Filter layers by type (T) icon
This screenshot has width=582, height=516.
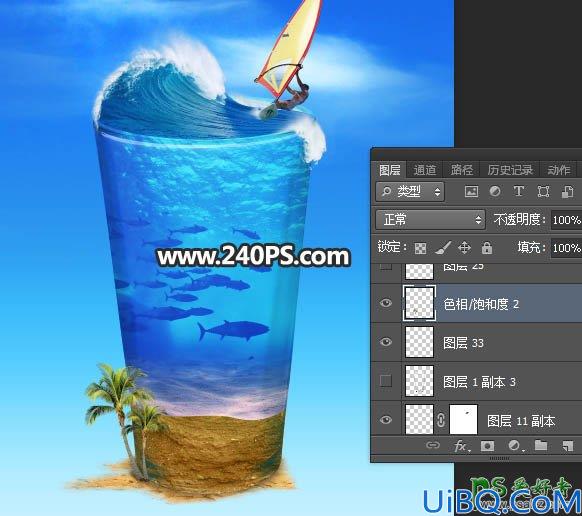point(519,192)
